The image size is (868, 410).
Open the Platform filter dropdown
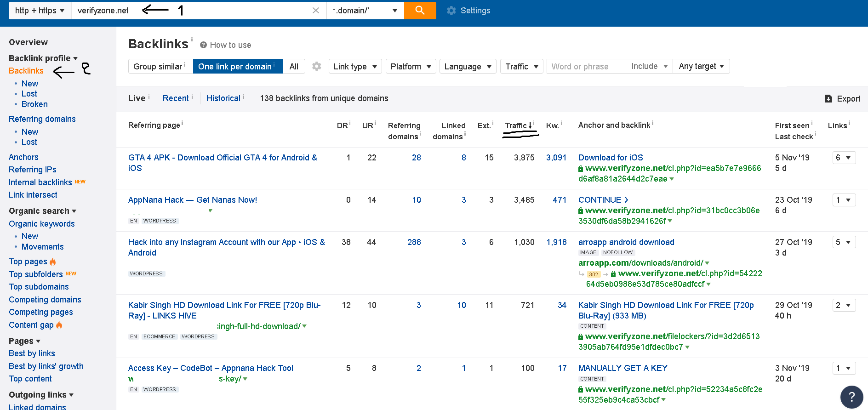click(411, 67)
